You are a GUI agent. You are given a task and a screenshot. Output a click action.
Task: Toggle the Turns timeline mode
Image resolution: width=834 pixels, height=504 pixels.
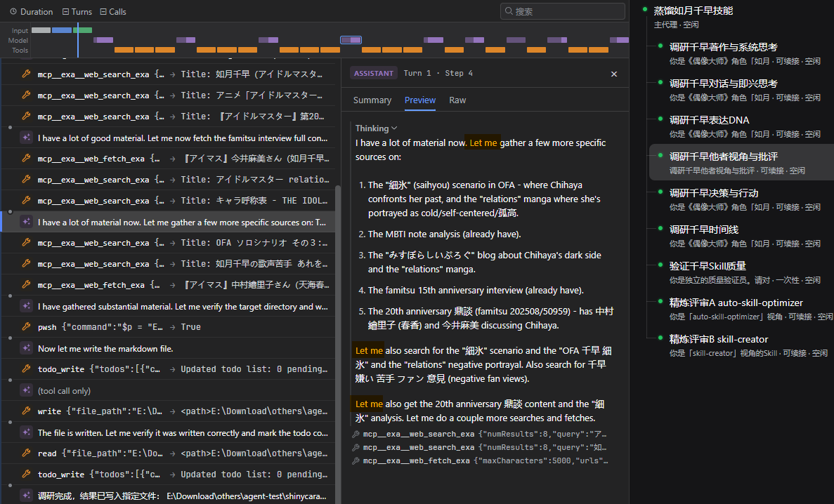click(x=77, y=12)
